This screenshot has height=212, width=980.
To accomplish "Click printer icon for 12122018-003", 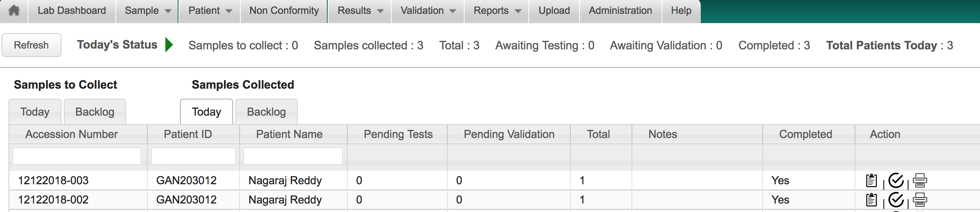I will click(920, 180).
